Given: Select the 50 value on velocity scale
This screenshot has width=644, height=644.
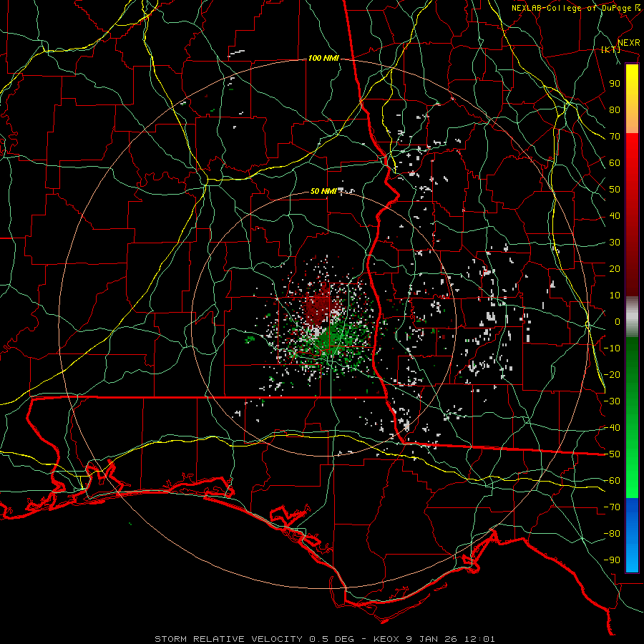Looking at the screenshot, I should point(615,190).
